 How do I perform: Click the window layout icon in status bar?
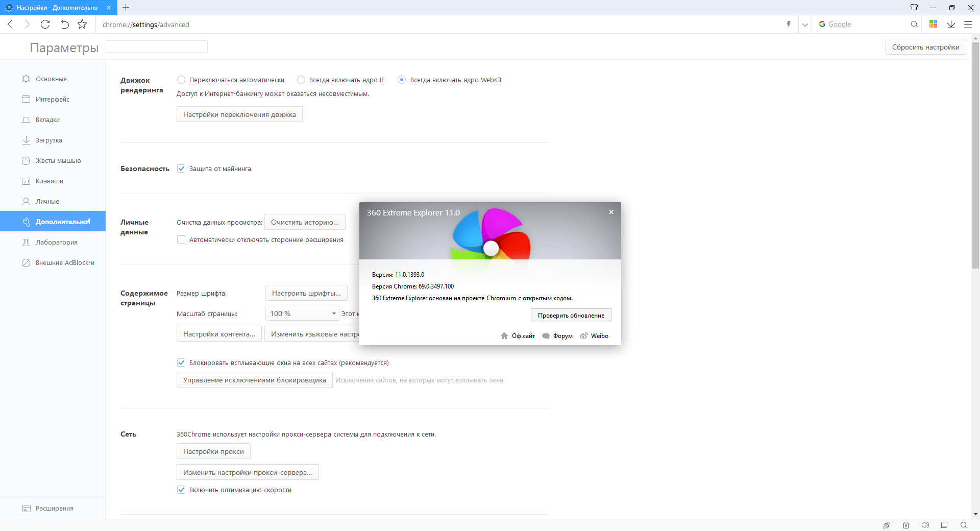[944, 525]
